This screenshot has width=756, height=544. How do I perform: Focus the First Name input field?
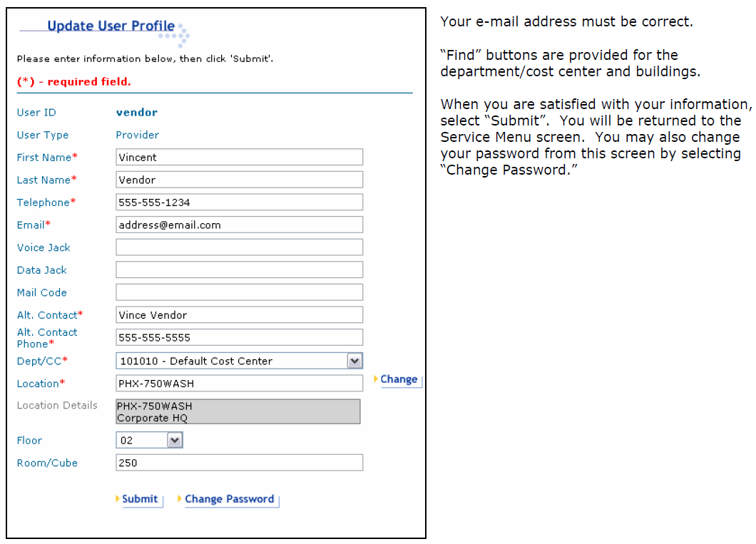point(239,157)
